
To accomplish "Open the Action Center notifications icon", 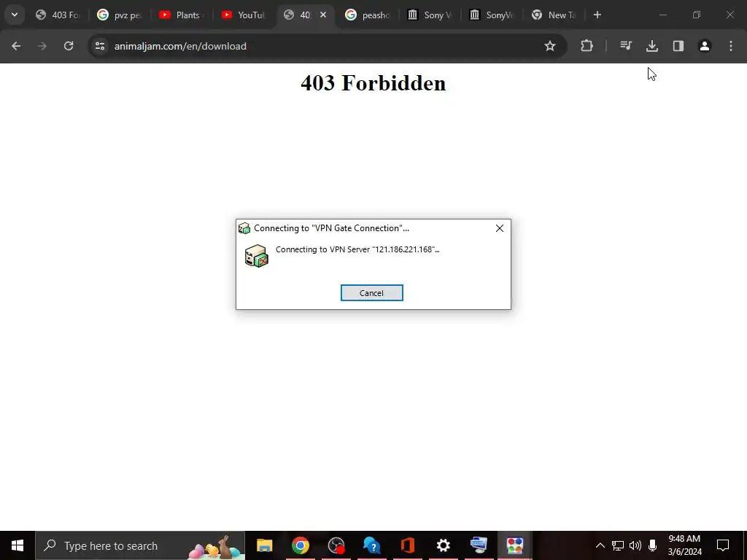I will tap(723, 545).
